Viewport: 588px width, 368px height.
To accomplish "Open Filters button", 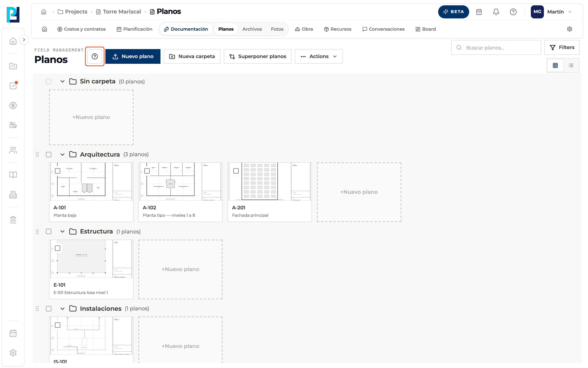I will [x=562, y=47].
